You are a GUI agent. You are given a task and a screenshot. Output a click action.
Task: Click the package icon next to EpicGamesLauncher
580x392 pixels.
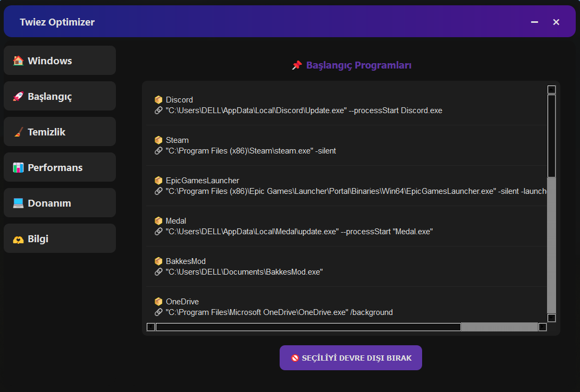pyautogui.click(x=158, y=180)
